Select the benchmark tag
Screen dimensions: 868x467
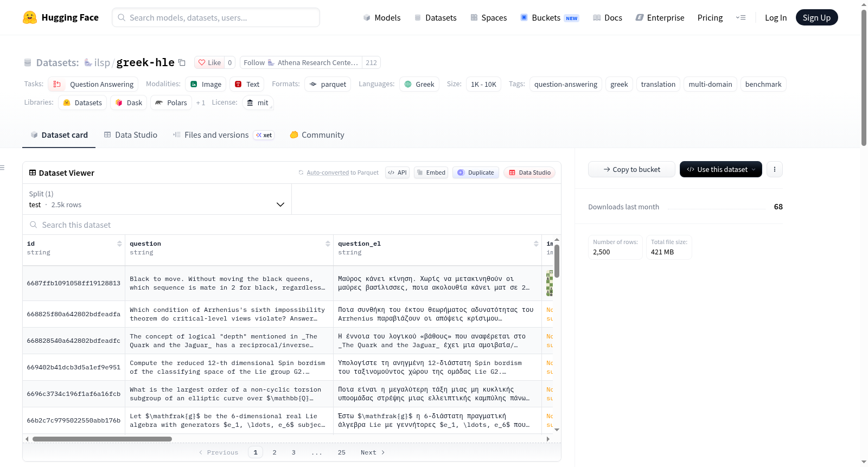[763, 84]
